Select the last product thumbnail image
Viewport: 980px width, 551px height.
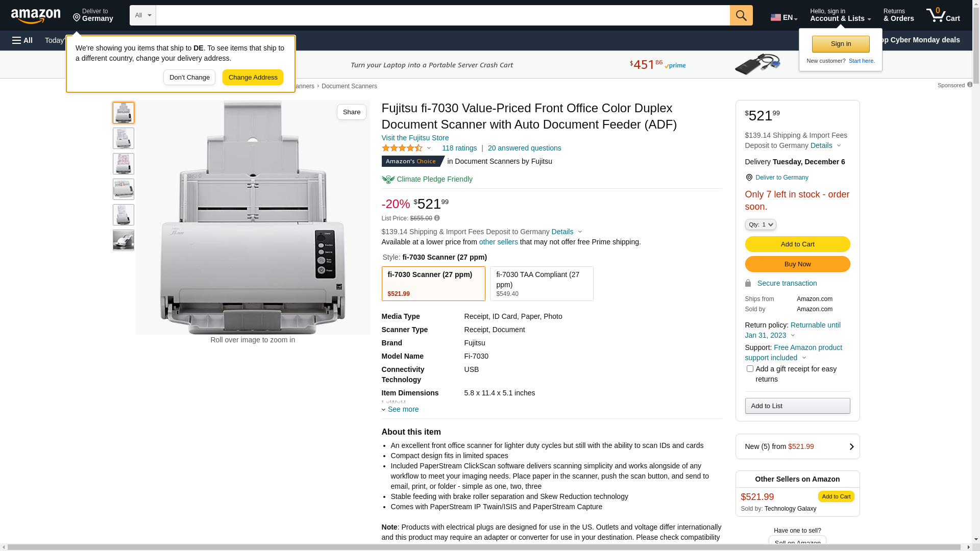pos(124,240)
